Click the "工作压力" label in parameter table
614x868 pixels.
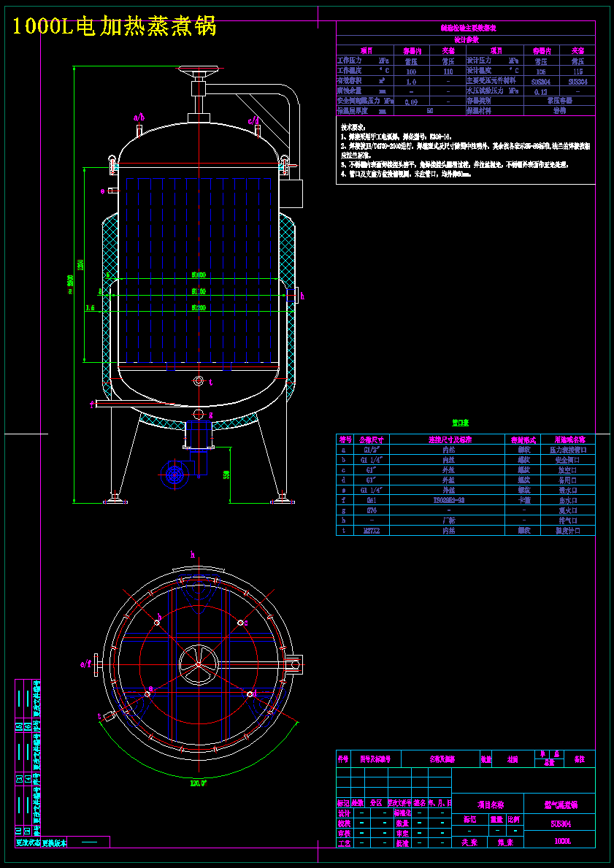(350, 60)
